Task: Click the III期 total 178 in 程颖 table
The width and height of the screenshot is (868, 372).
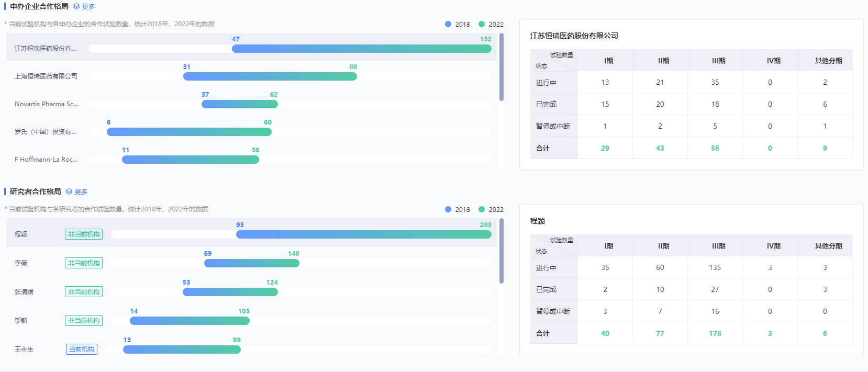Action: (715, 333)
